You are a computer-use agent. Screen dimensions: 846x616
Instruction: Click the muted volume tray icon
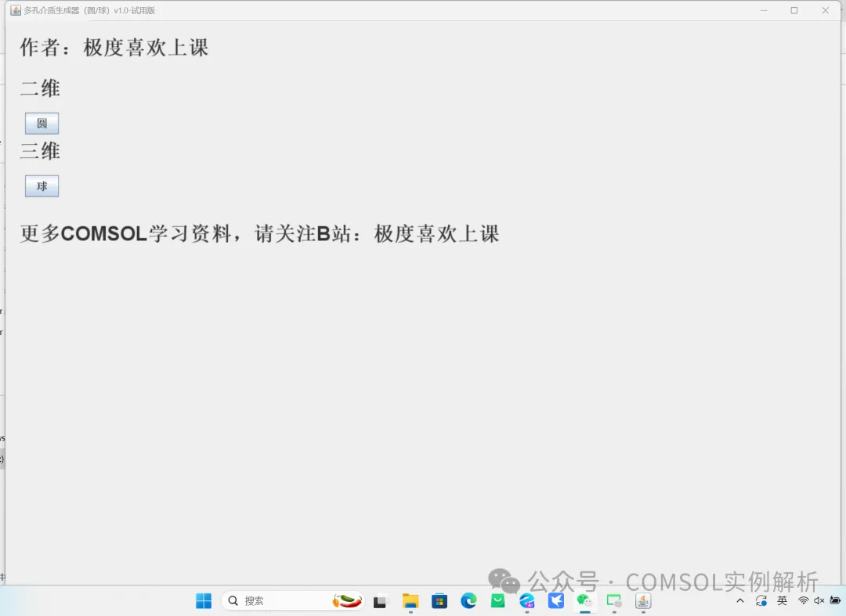point(819,601)
